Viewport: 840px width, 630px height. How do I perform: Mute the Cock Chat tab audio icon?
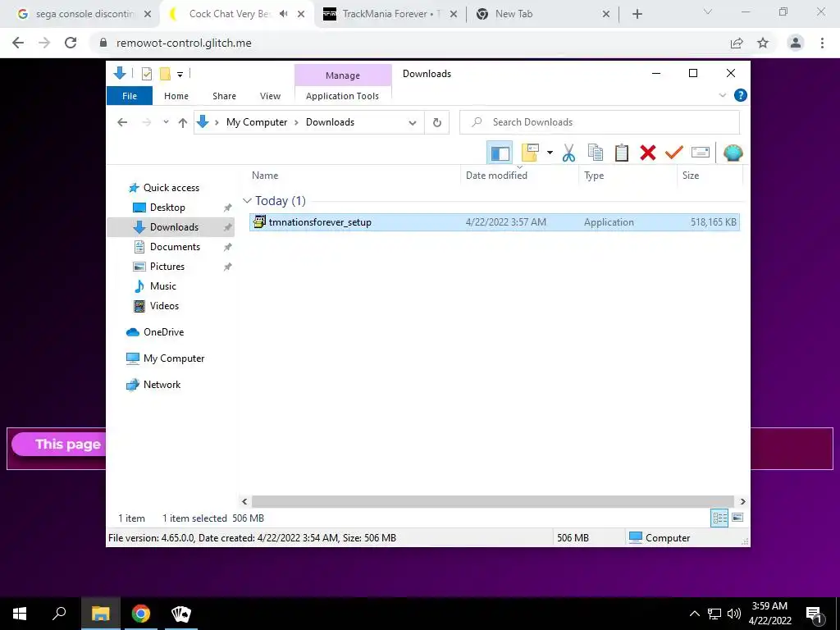[283, 14]
